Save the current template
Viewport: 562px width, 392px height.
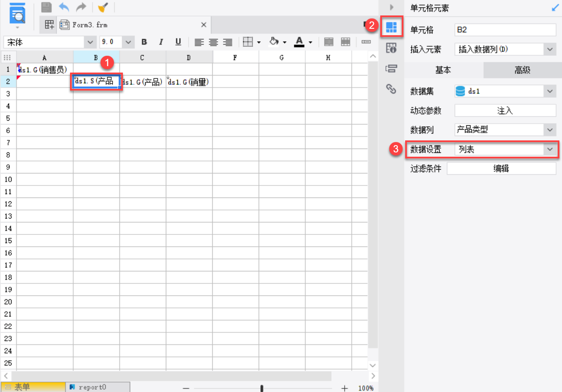(x=46, y=7)
